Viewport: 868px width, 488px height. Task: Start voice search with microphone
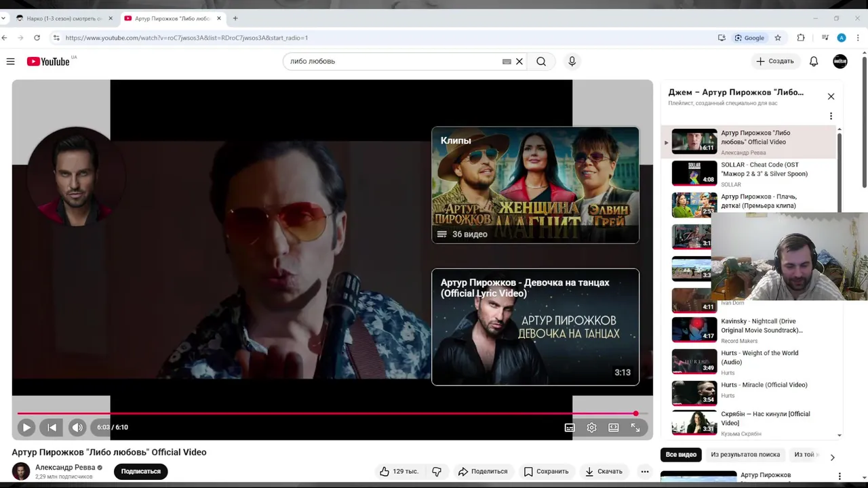pyautogui.click(x=572, y=62)
